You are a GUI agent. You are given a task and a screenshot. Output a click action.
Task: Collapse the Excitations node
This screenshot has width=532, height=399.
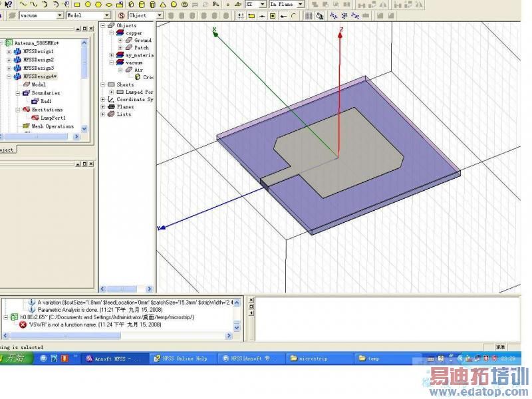(18, 110)
